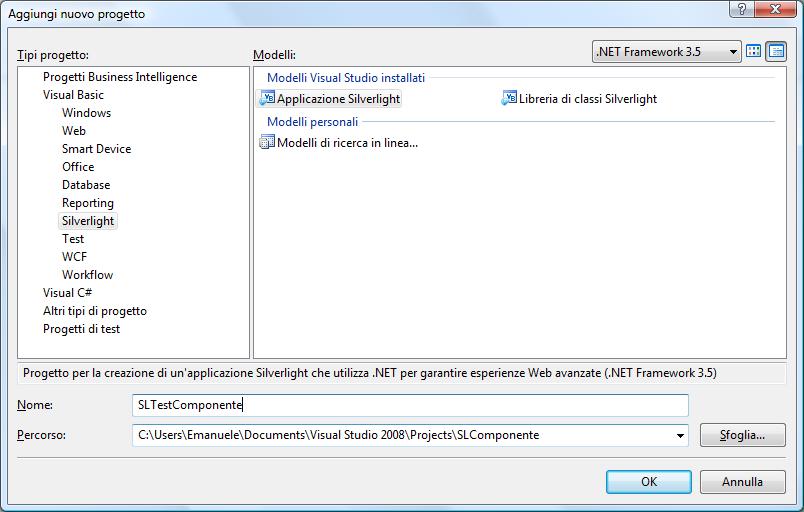Select the Workflow project type

[x=87, y=275]
